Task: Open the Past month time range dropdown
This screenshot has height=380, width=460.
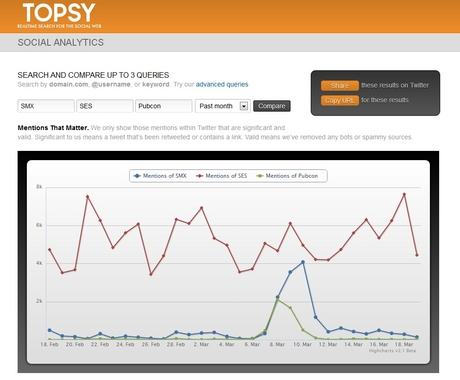Action: point(223,106)
